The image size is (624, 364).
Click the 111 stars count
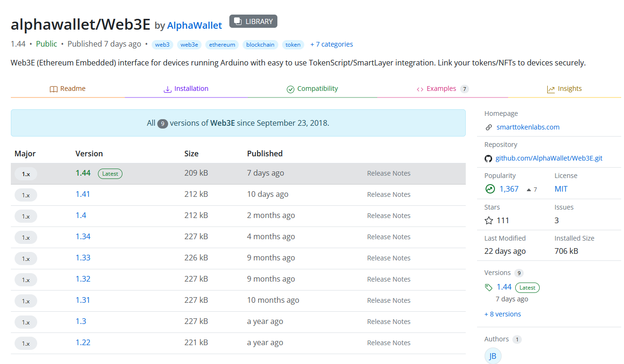point(503,220)
